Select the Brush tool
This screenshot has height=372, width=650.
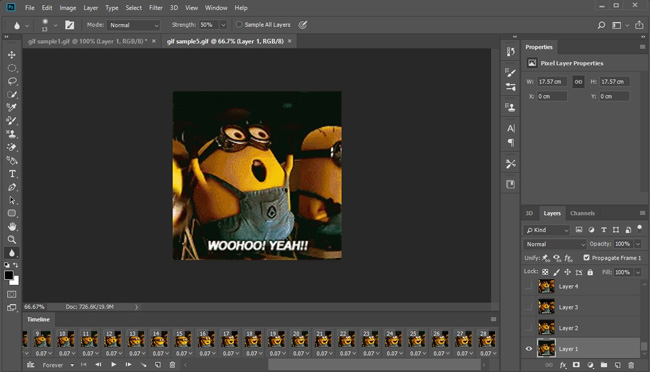[12, 121]
